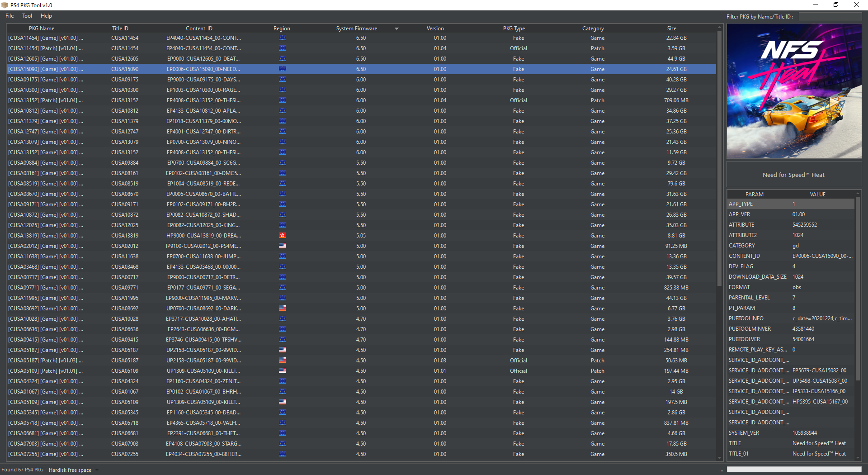The image size is (868, 475).
Task: Click the EU flag in CUSA11379 row
Action: coord(283,121)
